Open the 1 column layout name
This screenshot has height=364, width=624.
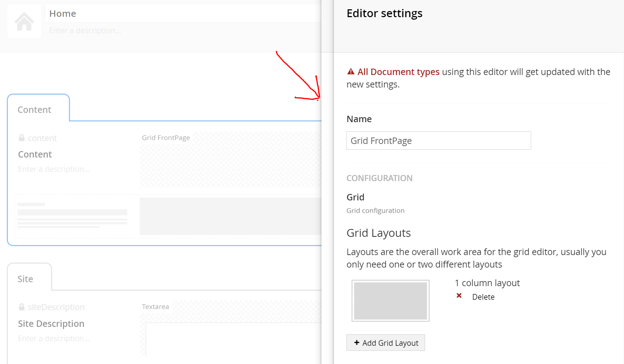click(487, 283)
